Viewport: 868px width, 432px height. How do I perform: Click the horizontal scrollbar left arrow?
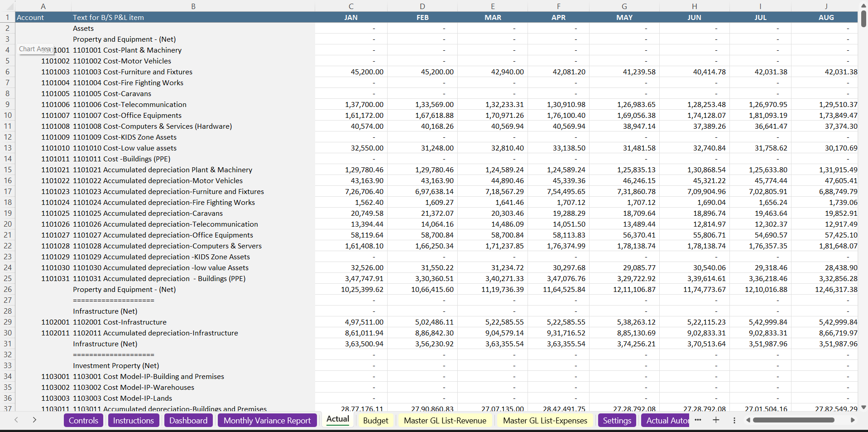pyautogui.click(x=748, y=420)
